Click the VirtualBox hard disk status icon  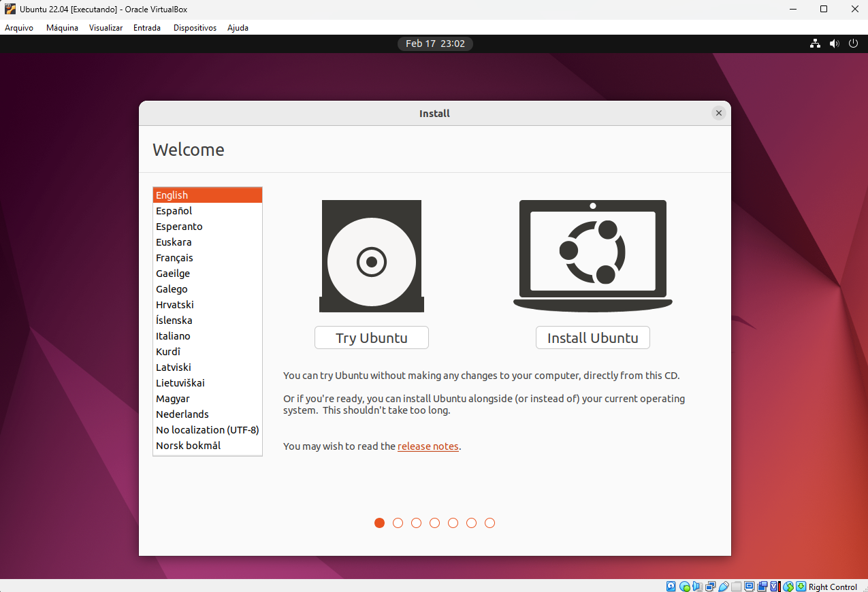[671, 587]
